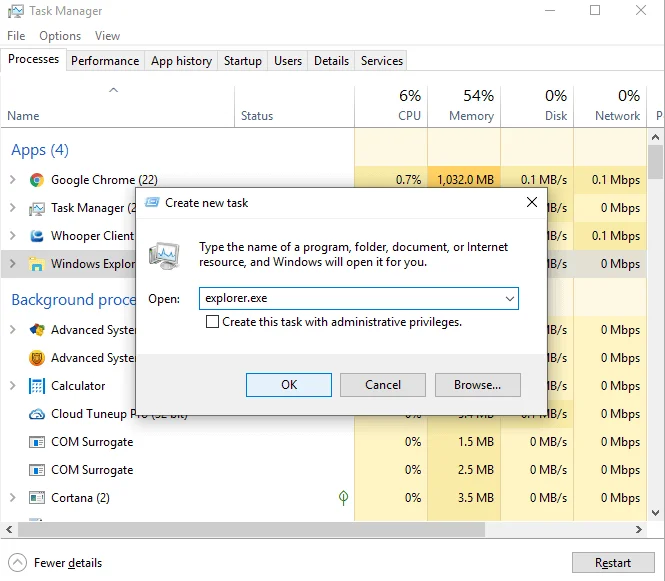The width and height of the screenshot is (665, 581).
Task: Click Cancel in Create new task dialog
Action: 383,385
